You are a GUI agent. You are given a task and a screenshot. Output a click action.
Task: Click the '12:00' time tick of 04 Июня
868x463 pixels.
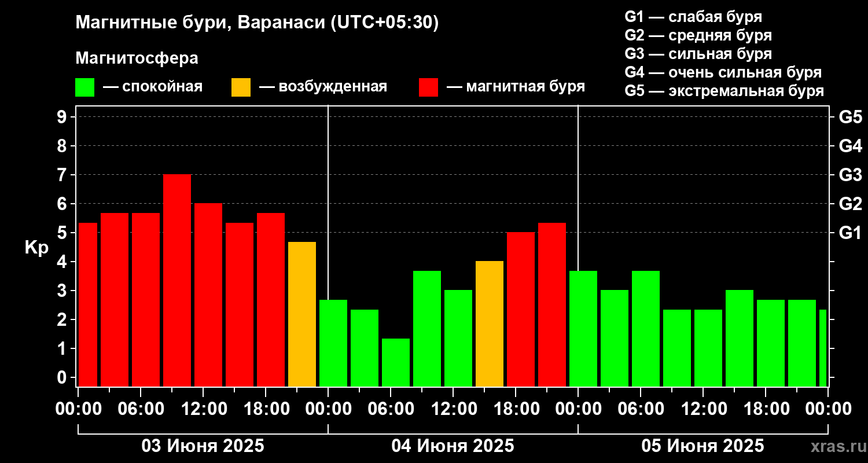pyautogui.click(x=453, y=409)
